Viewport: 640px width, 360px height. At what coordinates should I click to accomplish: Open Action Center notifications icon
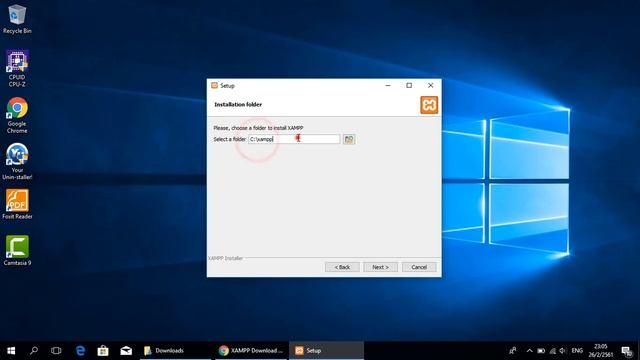click(x=627, y=351)
